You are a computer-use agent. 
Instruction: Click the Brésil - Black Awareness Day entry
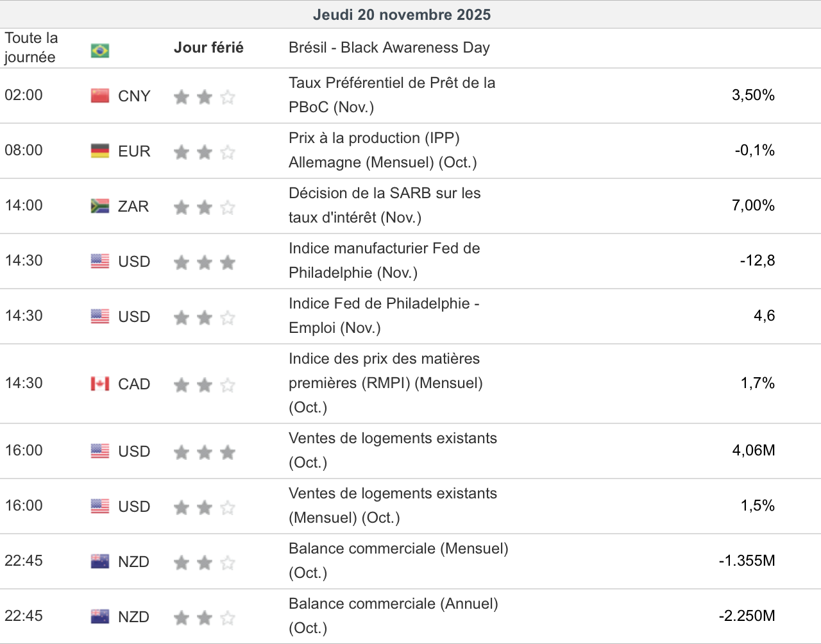tap(389, 47)
